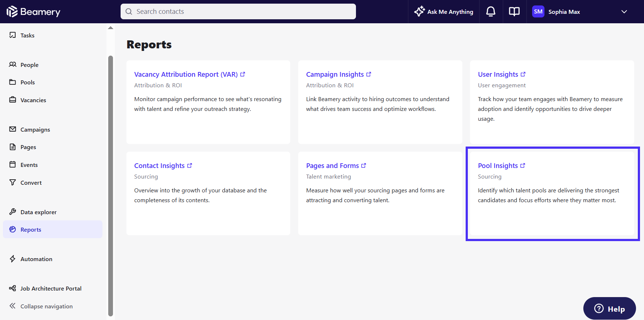Open Automation in the sidebar
Image resolution: width=644 pixels, height=320 pixels.
[x=36, y=259]
